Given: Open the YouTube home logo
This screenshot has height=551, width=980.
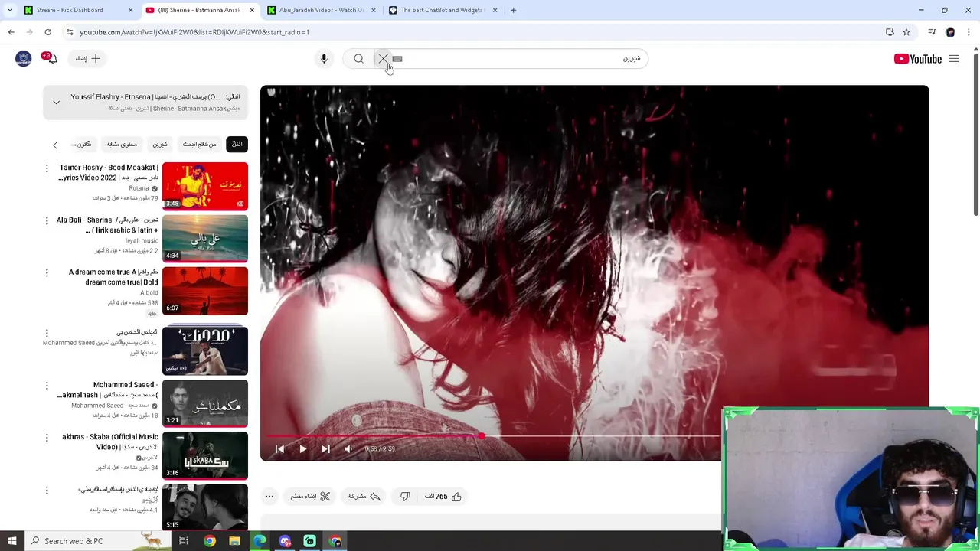Looking at the screenshot, I should 917,59.
